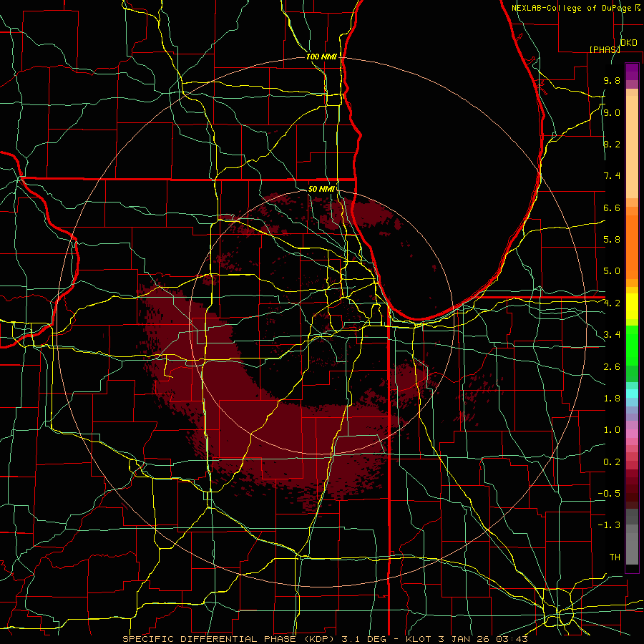Click the 6.6 scale value
This screenshot has width=644, height=644.
click(x=612, y=208)
